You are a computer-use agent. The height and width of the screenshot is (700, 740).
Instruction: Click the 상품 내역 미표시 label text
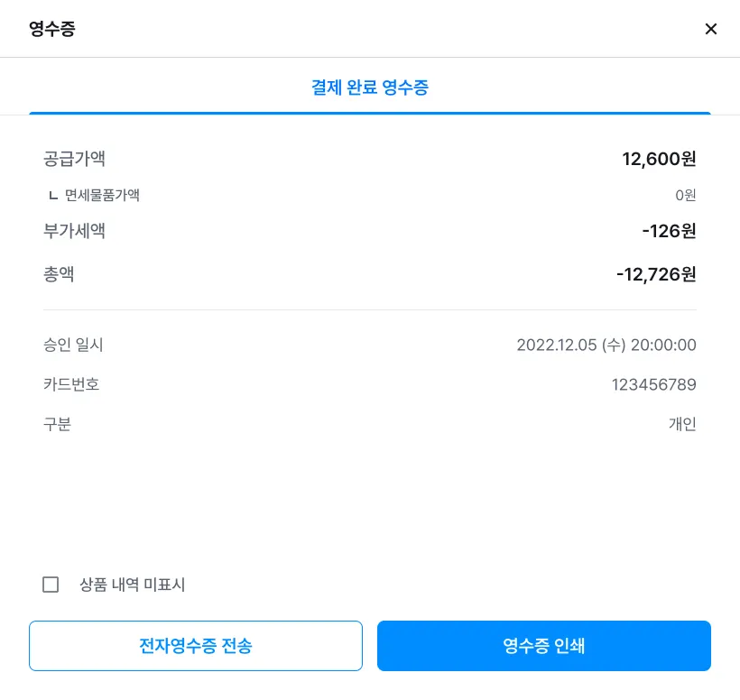point(132,585)
